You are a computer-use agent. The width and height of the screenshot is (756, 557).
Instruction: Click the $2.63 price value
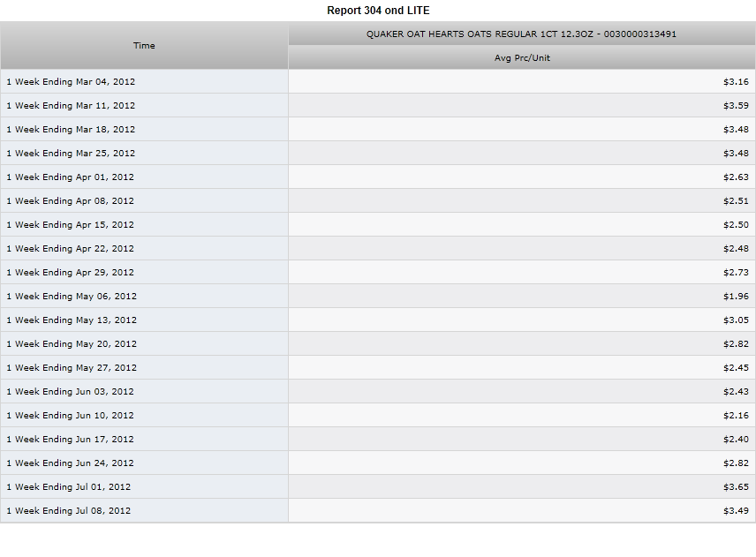coord(736,177)
